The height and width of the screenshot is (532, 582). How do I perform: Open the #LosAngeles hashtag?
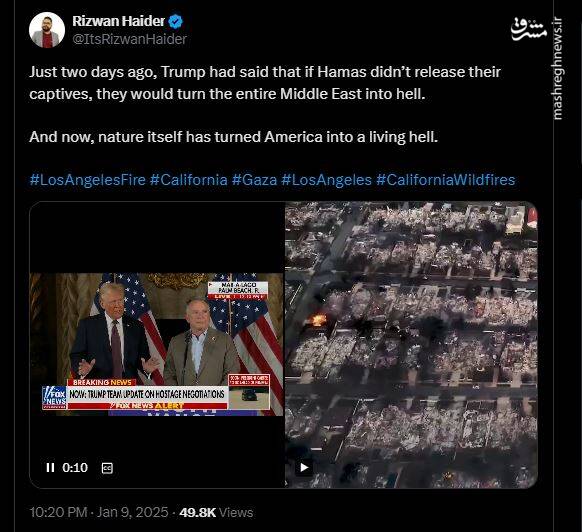coord(326,180)
